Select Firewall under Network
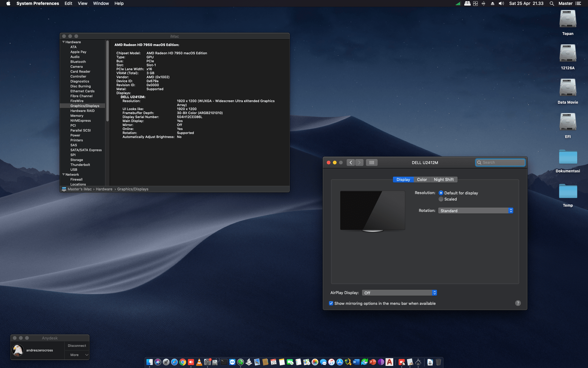This screenshot has width=588, height=368. click(x=77, y=179)
